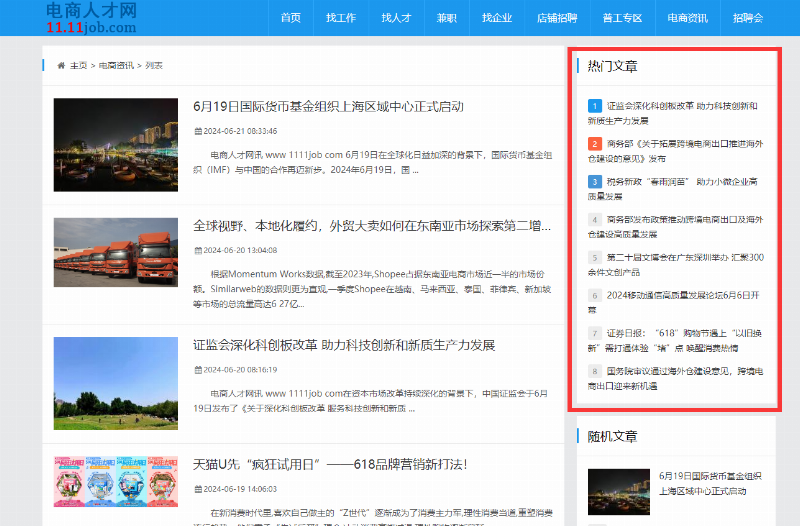
Task: Click the calendar icon beside 2024-06-20 08:16:19
Action: point(198,370)
